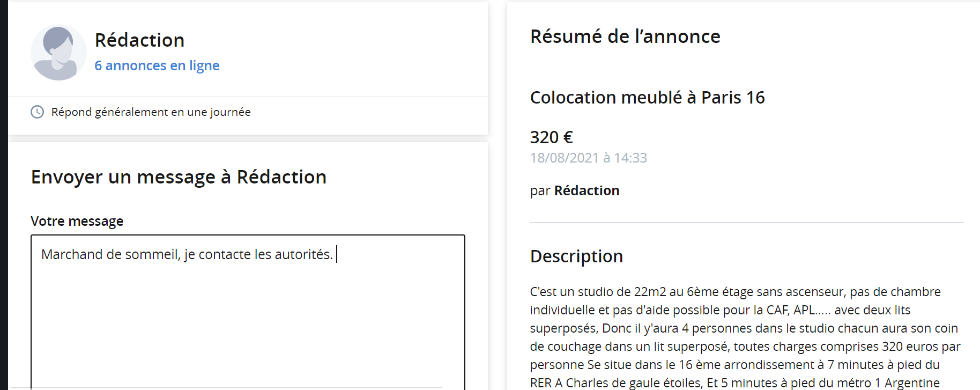This screenshot has height=390, width=980.
Task: Open the "6 annonces en ligne" link
Action: point(157,65)
